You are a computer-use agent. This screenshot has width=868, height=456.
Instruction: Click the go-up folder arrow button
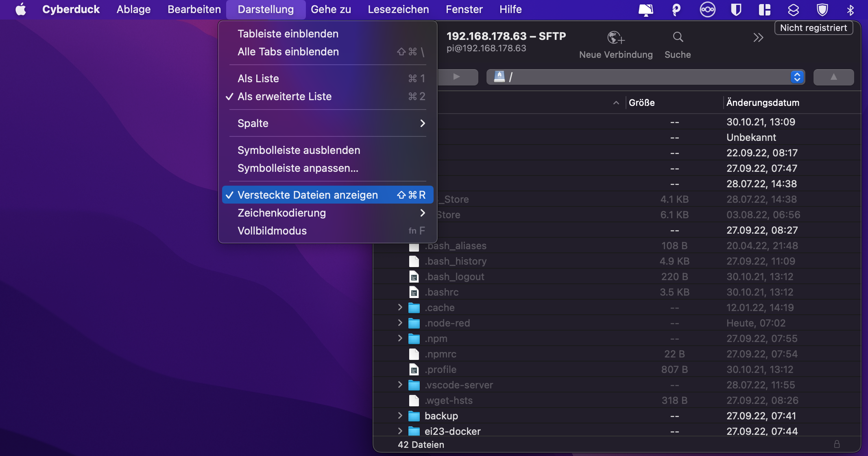click(x=833, y=77)
